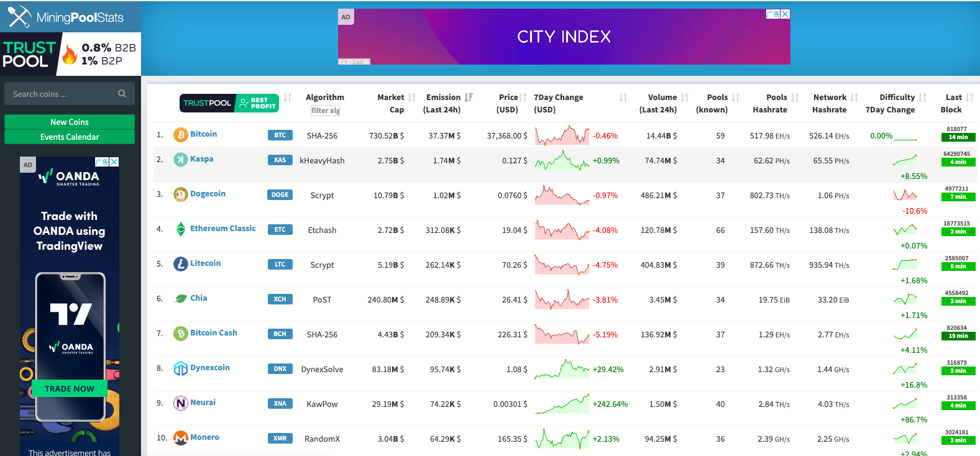The width and height of the screenshot is (980, 456).
Task: Sort table by 7Day Change (USD)
Action: (x=623, y=98)
